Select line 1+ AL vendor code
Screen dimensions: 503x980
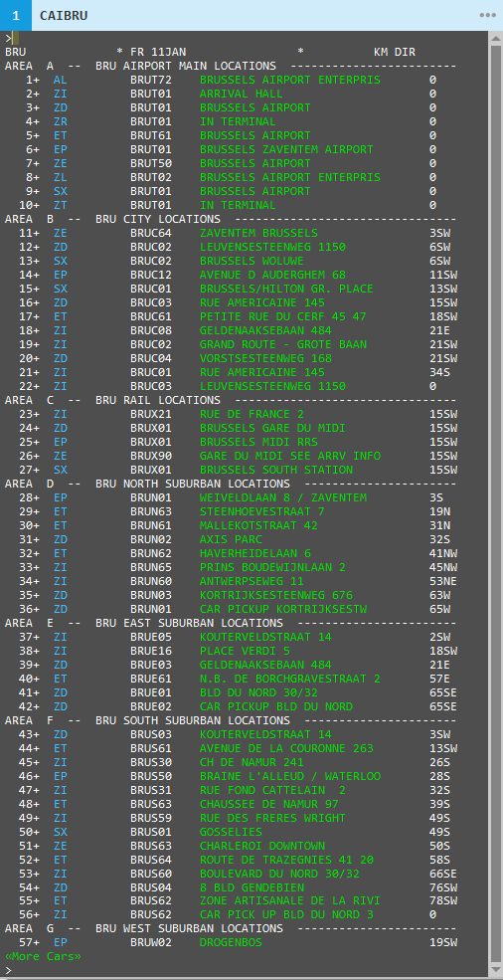point(60,80)
